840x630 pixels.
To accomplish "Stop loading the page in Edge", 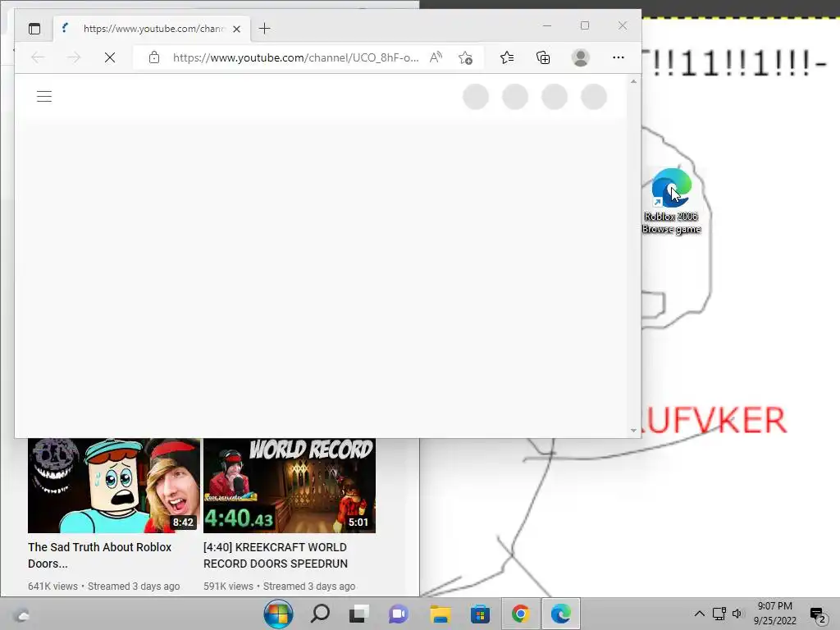I will pos(110,57).
